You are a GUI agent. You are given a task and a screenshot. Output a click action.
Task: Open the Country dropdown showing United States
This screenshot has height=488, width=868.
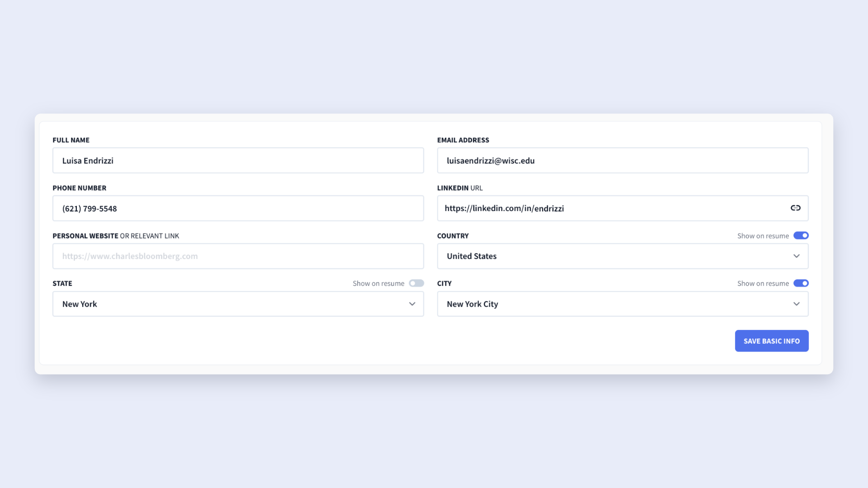623,256
